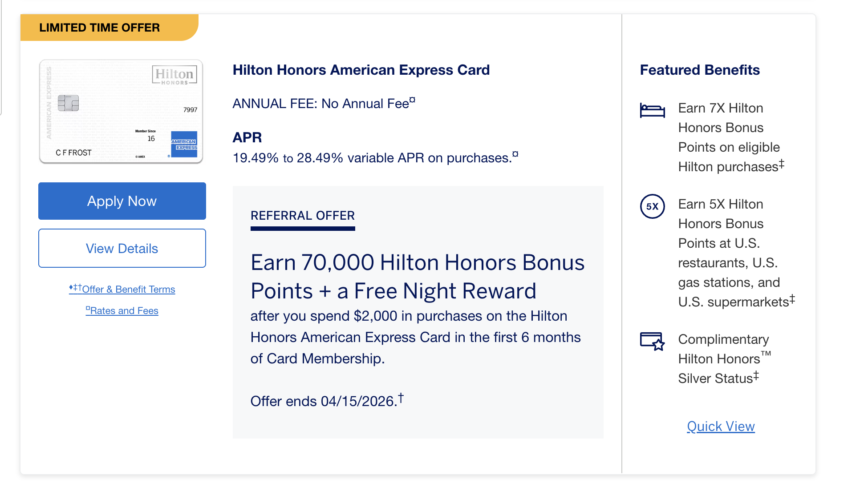868x483 pixels.
Task: Click the card with star icon
Action: coord(652,341)
